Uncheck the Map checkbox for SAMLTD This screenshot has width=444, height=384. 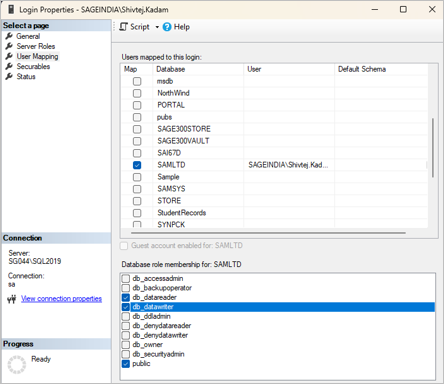[x=137, y=165]
